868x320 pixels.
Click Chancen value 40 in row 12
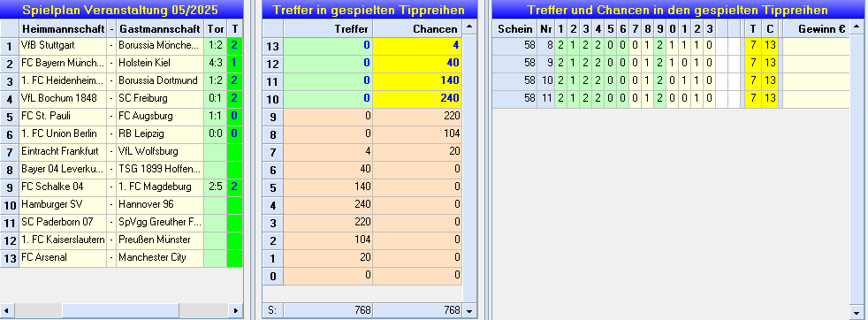pos(417,63)
